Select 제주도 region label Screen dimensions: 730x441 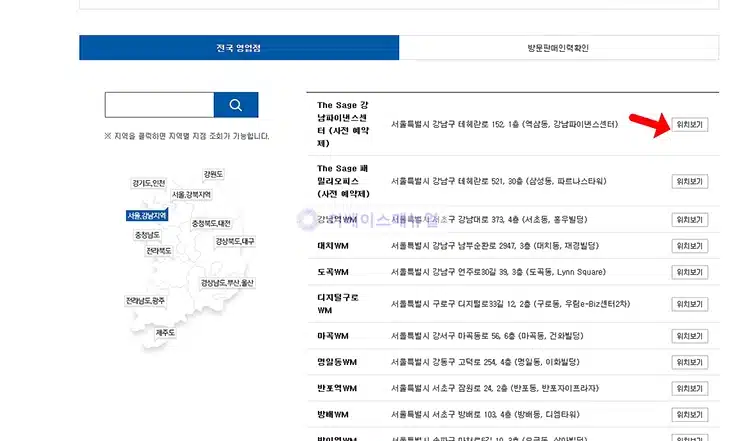[165, 332]
